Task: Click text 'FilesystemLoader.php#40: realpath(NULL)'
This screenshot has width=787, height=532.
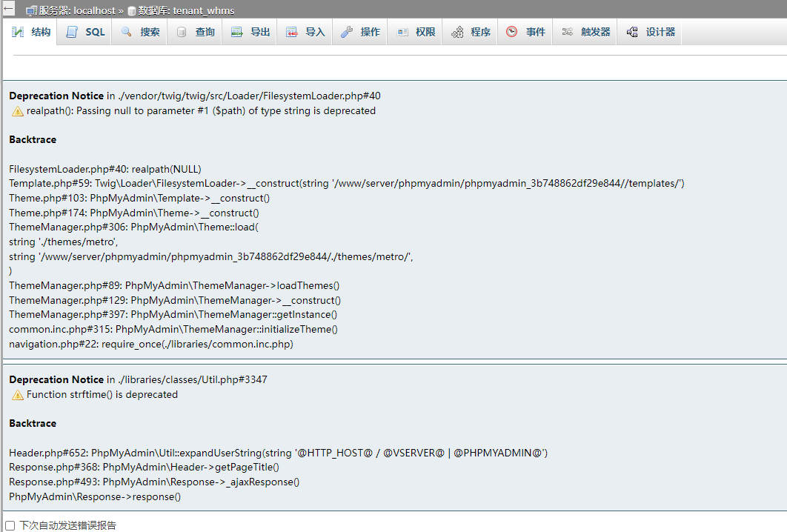Action: click(x=105, y=169)
